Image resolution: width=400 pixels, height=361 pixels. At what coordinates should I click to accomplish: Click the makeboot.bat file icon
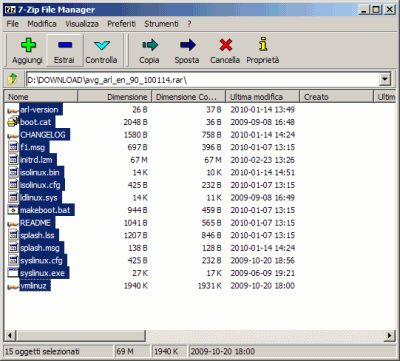point(13,210)
